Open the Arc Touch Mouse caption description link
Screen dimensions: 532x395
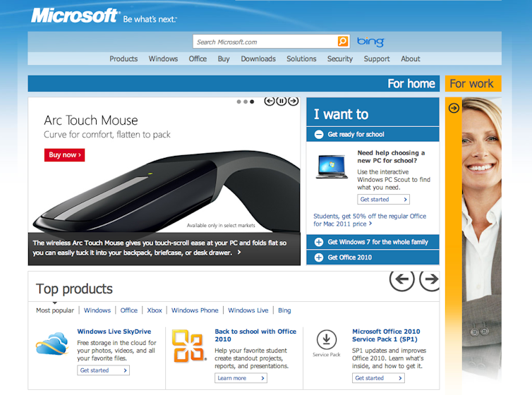point(159,248)
